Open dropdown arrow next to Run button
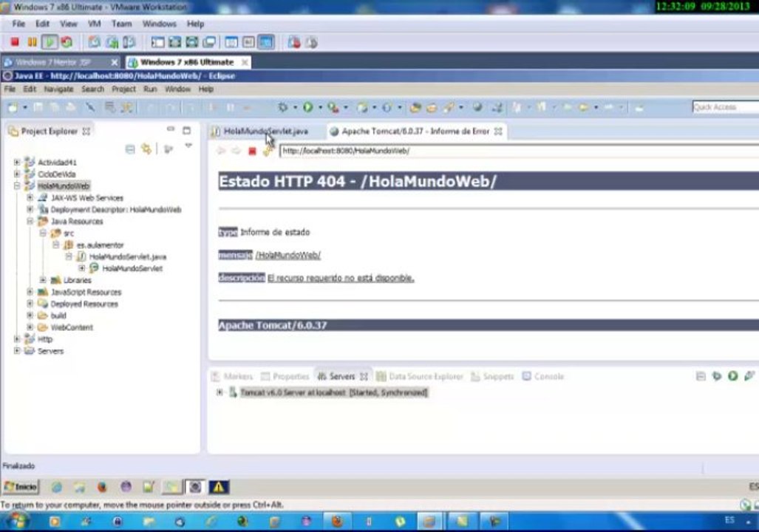759x532 pixels. (320, 107)
